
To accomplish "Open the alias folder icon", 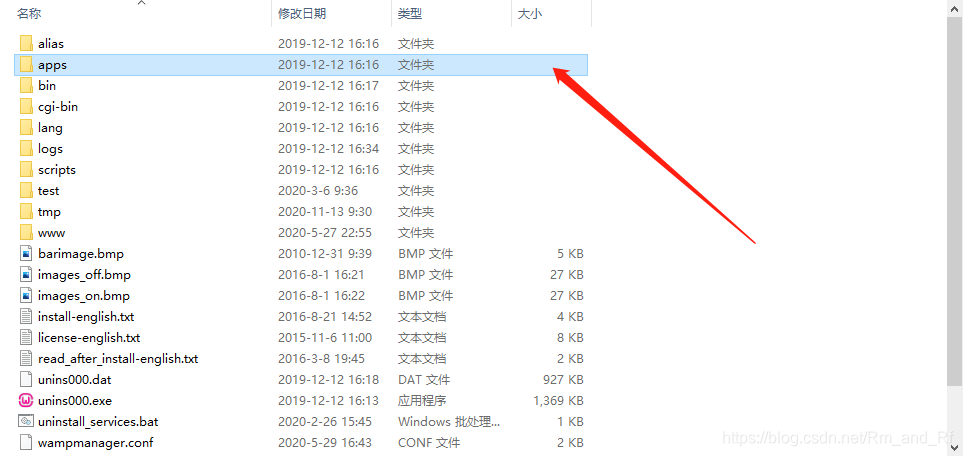I will (26, 44).
